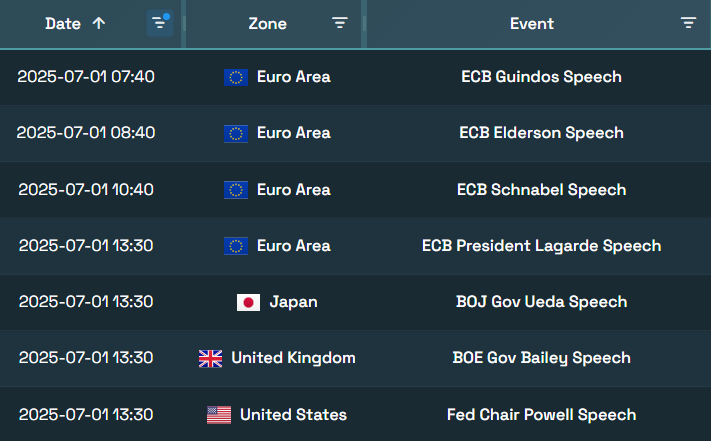Sort by the Event column header
The image size is (711, 441).
tap(532, 24)
